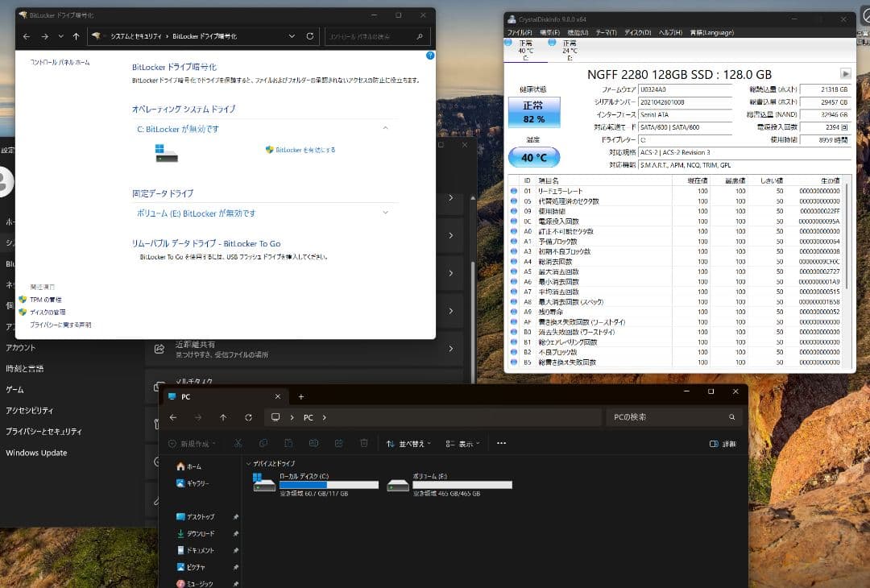Open CrystalDiskInfo Function menu
This screenshot has height=588, width=870.
tap(578, 33)
